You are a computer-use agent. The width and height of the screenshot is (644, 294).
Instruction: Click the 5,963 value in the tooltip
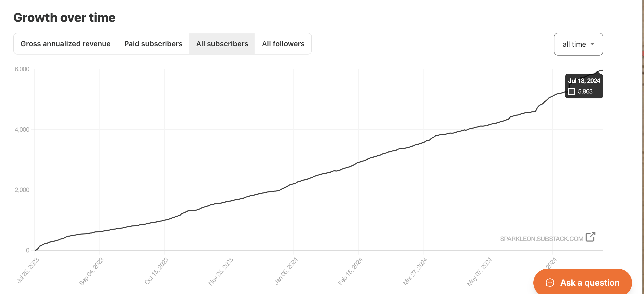pyautogui.click(x=585, y=91)
